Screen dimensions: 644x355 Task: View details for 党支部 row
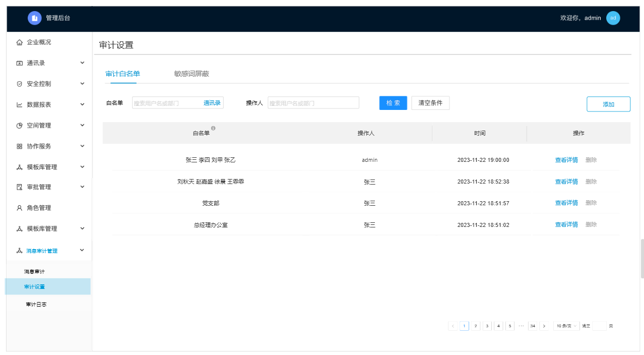(x=566, y=203)
